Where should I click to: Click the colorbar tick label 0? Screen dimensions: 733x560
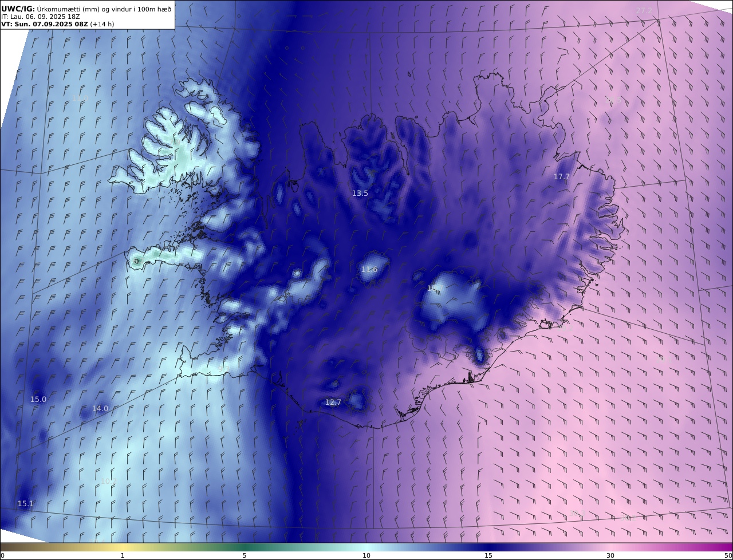(2, 555)
